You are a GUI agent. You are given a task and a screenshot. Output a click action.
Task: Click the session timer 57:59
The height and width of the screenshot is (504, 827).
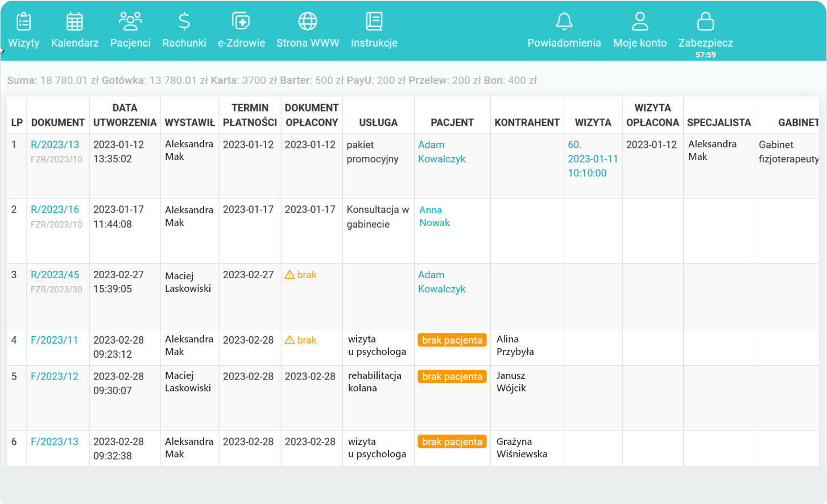click(706, 55)
